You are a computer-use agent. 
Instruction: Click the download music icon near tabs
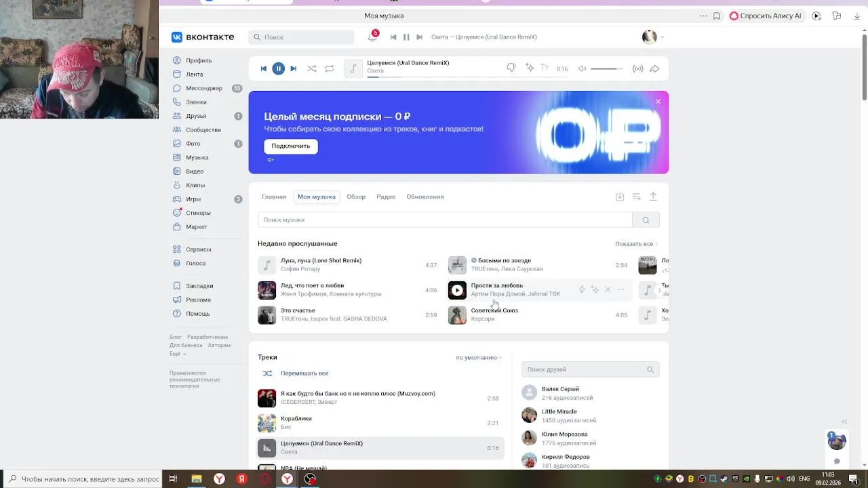(x=619, y=197)
